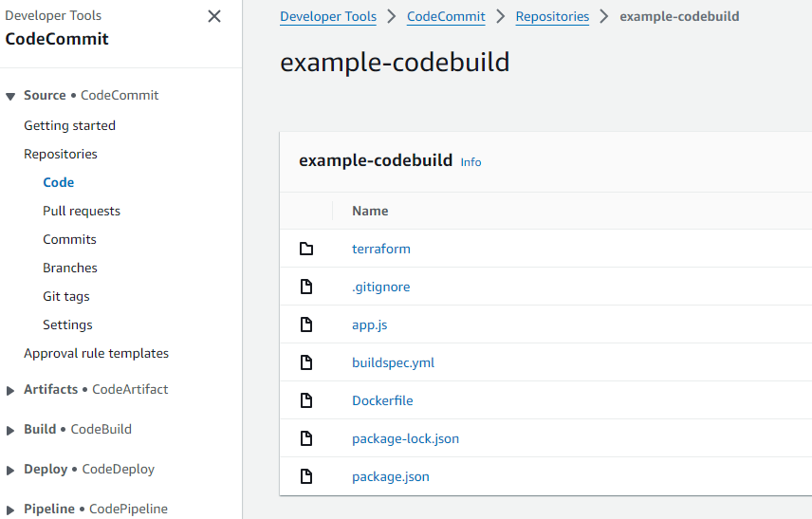Expand the Deploy CodeDeploy section
The image size is (812, 519).
[10, 471]
